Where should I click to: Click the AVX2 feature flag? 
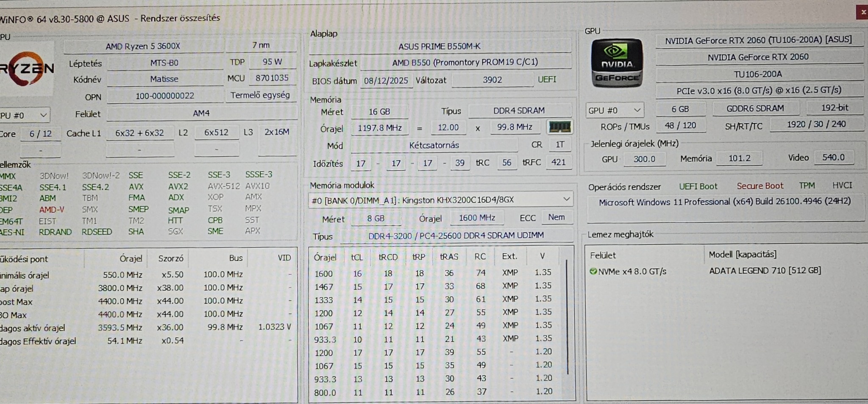click(x=178, y=186)
